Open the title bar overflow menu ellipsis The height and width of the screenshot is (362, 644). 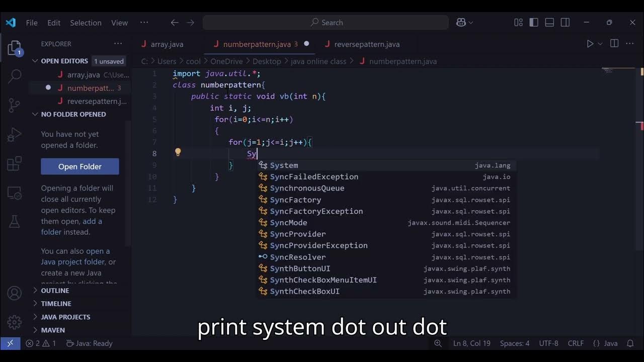144,23
